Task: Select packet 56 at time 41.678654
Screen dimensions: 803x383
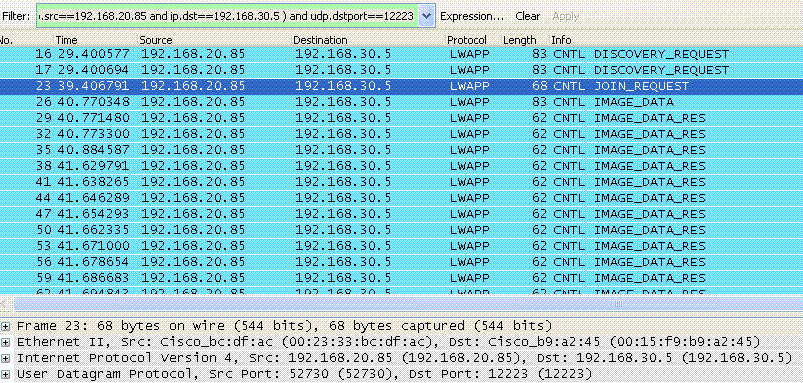Action: (402, 262)
